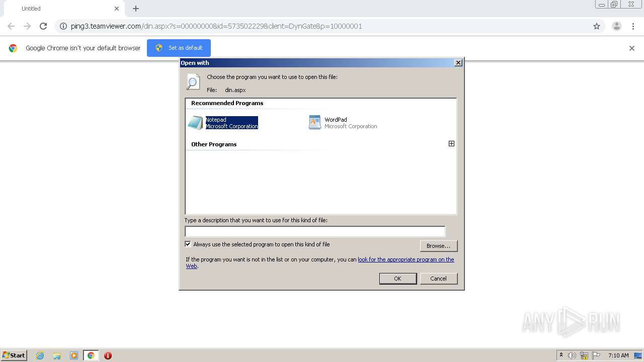Close the Untitled tab

[117, 9]
